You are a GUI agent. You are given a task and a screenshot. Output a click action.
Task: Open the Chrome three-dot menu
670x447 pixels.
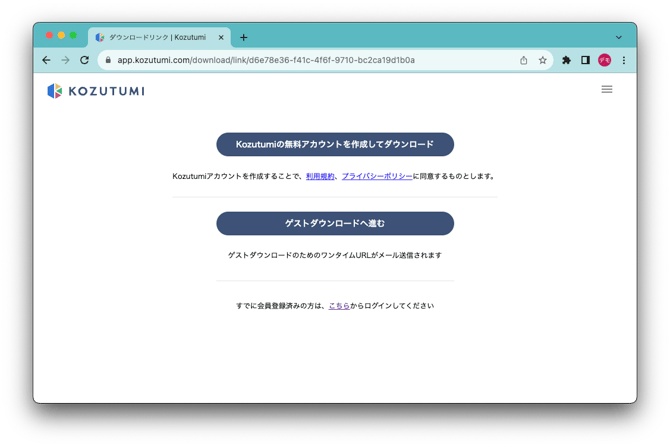pyautogui.click(x=624, y=60)
